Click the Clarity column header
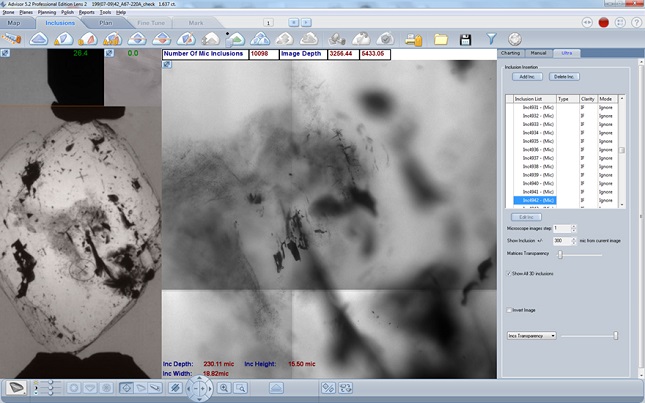645x403 pixels. click(588, 99)
